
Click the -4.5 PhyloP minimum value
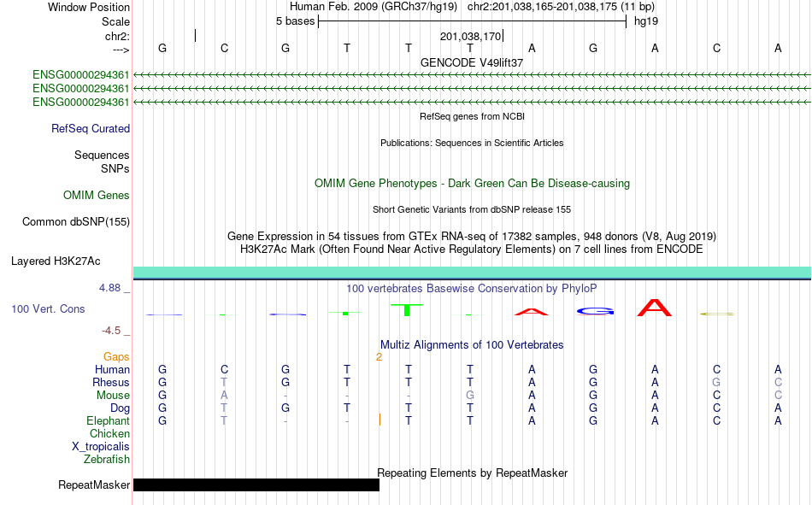(x=111, y=331)
